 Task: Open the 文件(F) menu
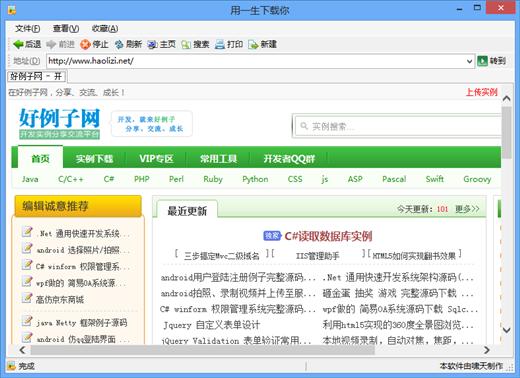click(27, 29)
